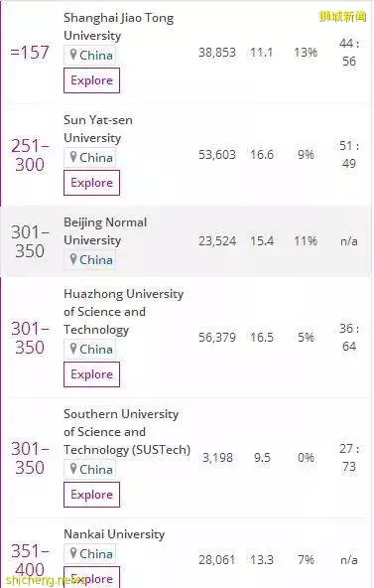This screenshot has height=588, width=374.
Task: Click location pin icon under SUSTech
Action: tap(73, 469)
